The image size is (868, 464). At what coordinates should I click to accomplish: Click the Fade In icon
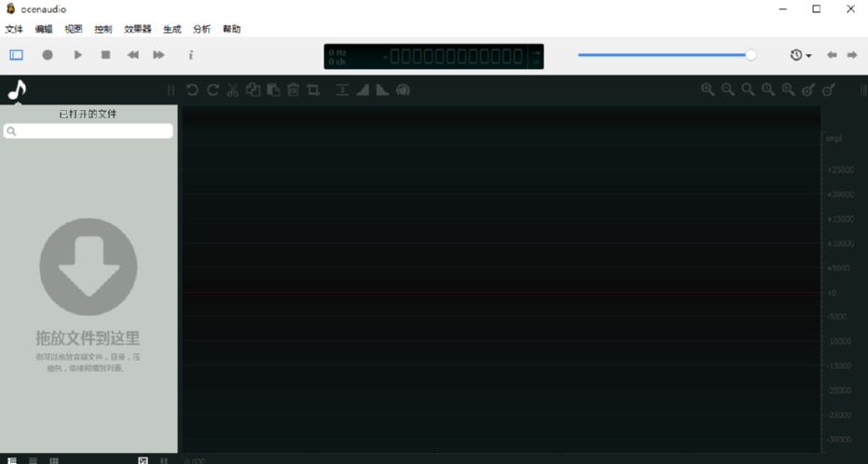363,90
